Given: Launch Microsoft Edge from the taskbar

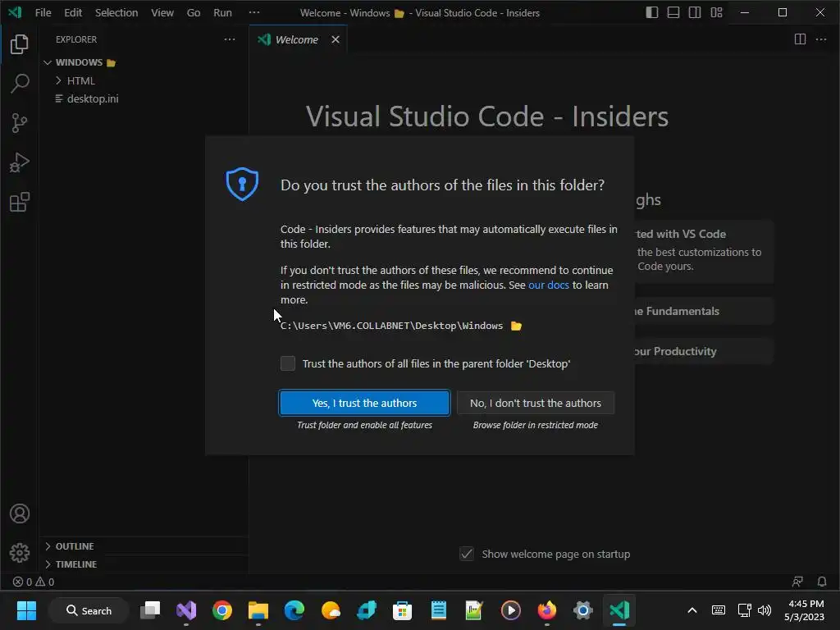Looking at the screenshot, I should [x=294, y=610].
